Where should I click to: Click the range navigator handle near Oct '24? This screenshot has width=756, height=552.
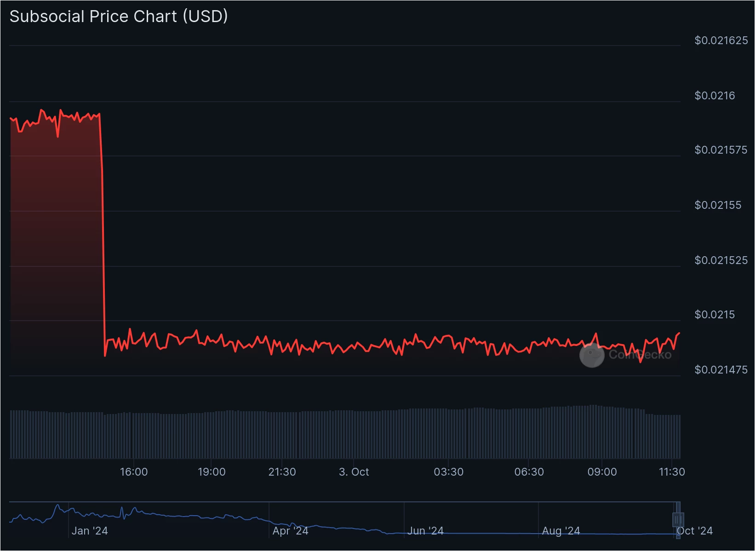(x=678, y=520)
